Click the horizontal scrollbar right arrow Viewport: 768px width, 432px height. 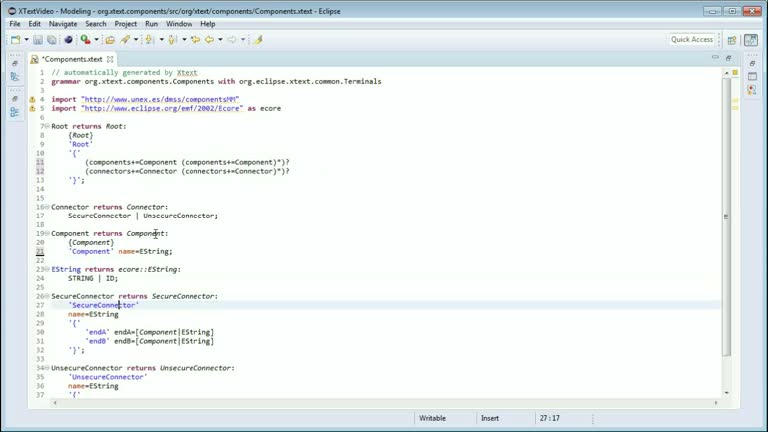click(716, 403)
